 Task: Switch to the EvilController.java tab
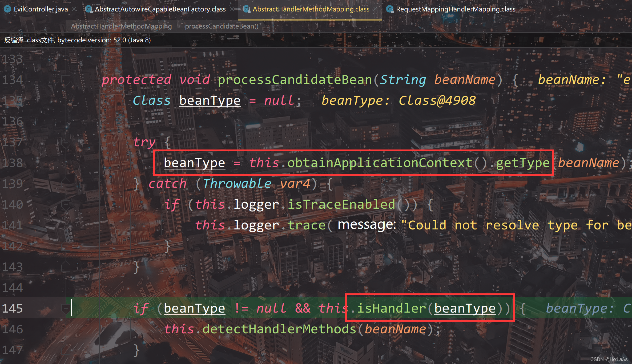pyautogui.click(x=41, y=9)
